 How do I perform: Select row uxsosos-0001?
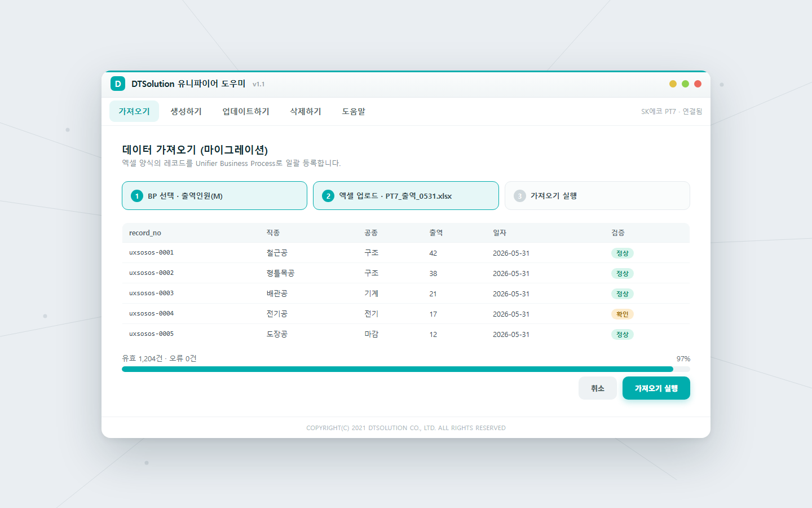[406, 253]
